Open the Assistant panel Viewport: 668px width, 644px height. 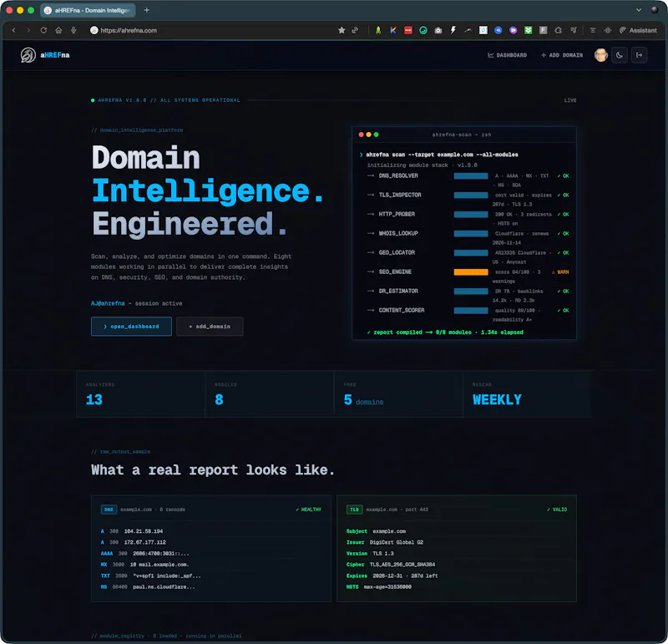(x=638, y=30)
